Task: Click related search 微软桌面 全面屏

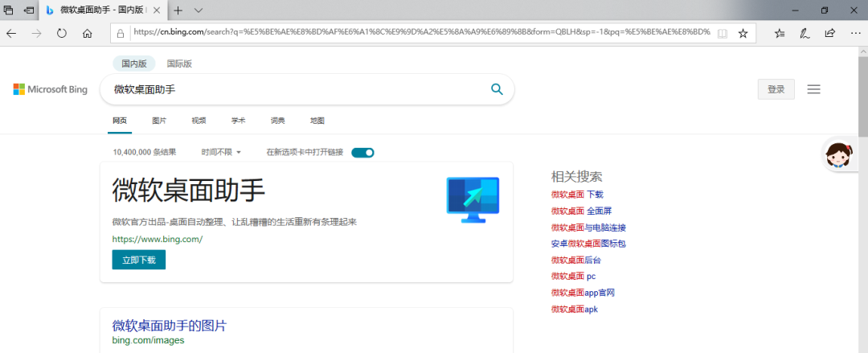Action: click(581, 211)
